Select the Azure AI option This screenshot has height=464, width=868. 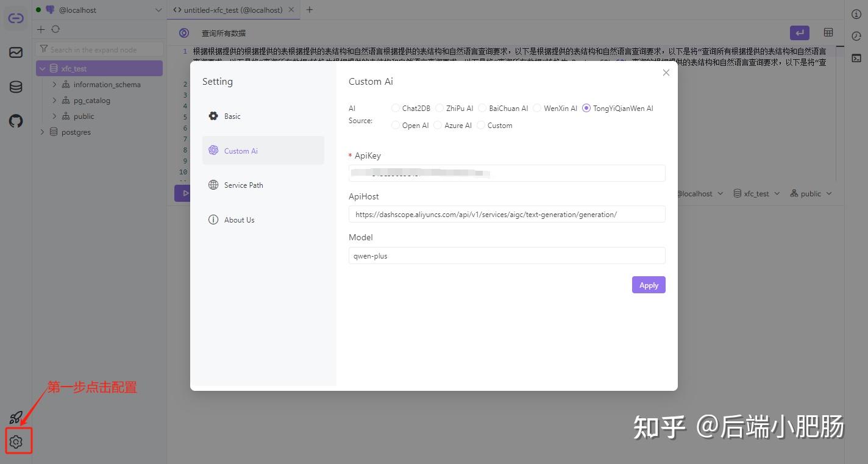click(438, 125)
